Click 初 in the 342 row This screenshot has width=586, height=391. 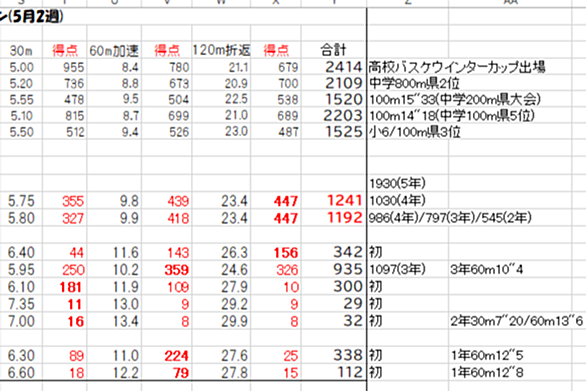(376, 252)
